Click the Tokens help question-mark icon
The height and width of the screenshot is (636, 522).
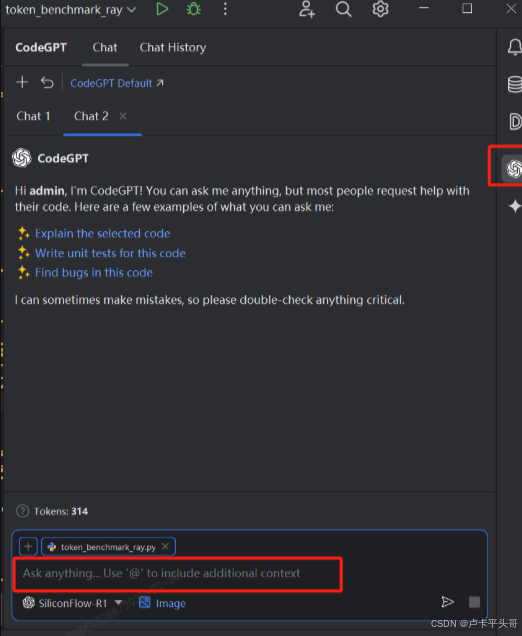click(x=22, y=511)
